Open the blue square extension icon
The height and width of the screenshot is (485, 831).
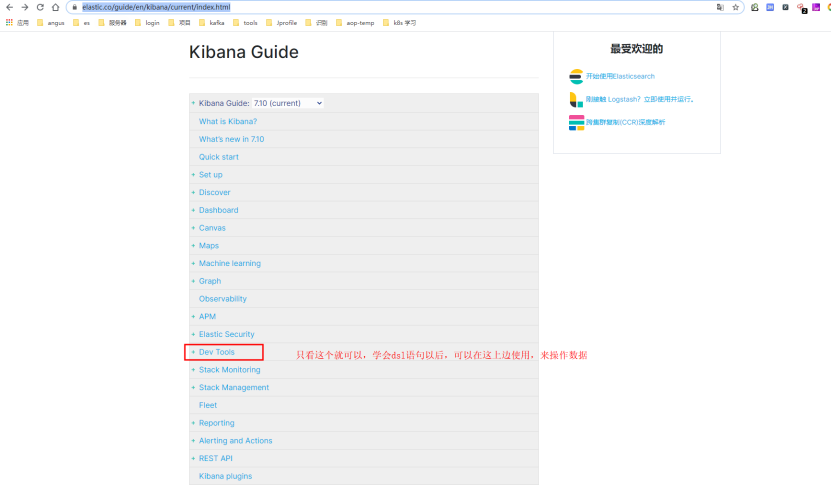[770, 7]
